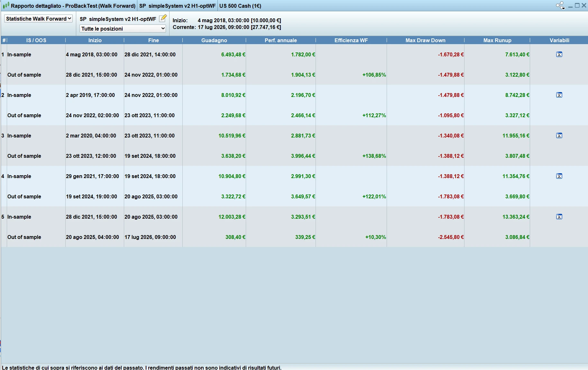
Task: Click efficiency value +122,01%
Action: tap(374, 196)
